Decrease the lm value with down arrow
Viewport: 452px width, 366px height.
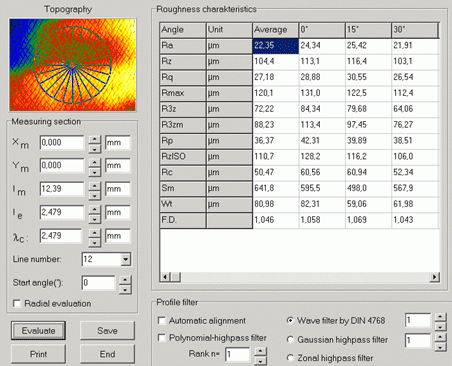tap(95, 195)
